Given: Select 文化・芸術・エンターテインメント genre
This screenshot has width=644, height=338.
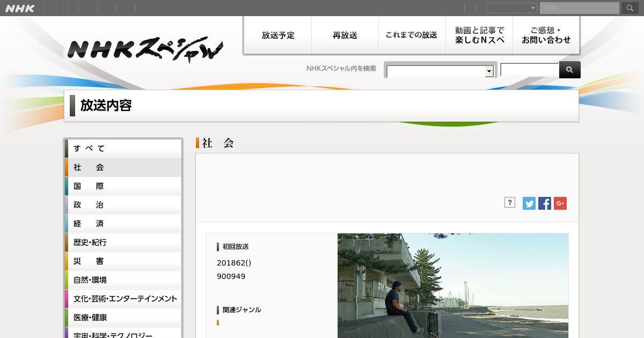Looking at the screenshot, I should pos(123,299).
